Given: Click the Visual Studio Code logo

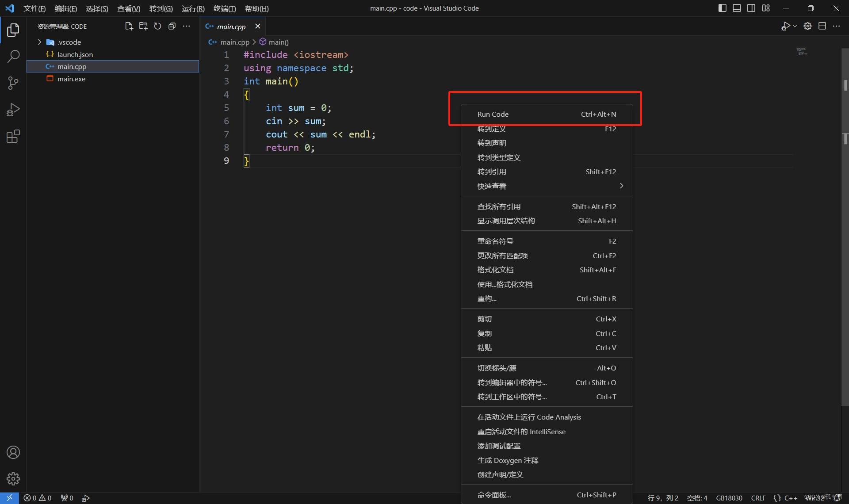Looking at the screenshot, I should [10, 8].
